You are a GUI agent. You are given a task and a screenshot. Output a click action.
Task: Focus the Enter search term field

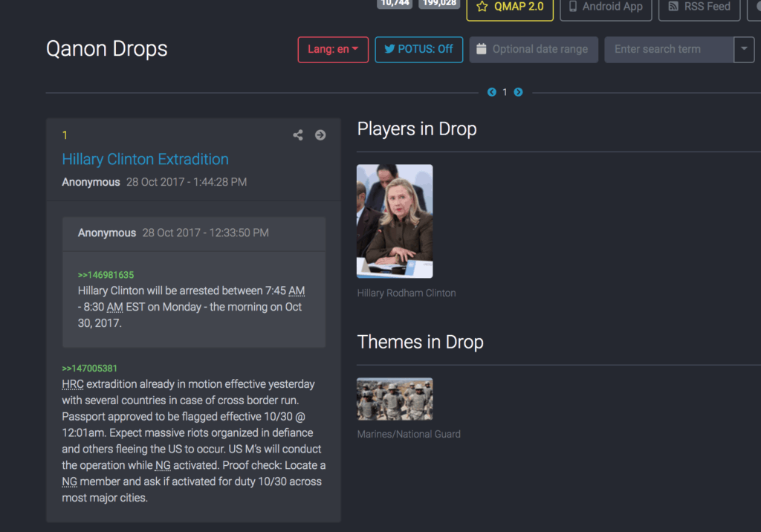click(668, 49)
